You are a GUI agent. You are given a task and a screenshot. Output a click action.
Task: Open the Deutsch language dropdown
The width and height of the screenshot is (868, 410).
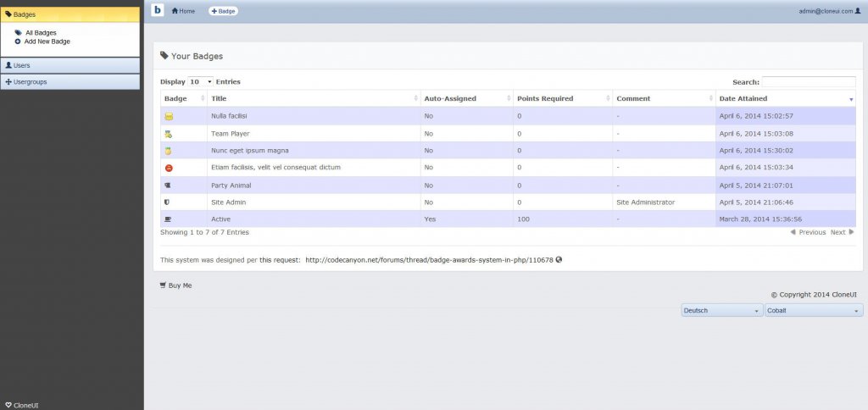click(x=722, y=311)
